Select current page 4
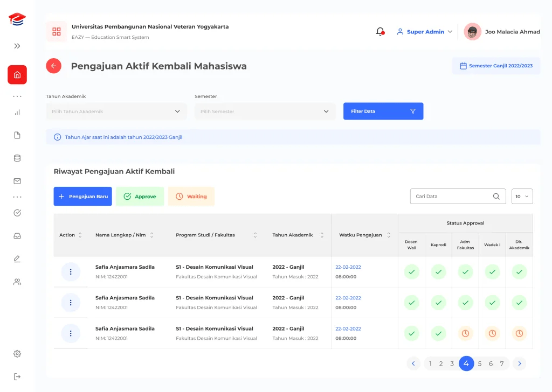The height and width of the screenshot is (392, 552). (x=466, y=363)
